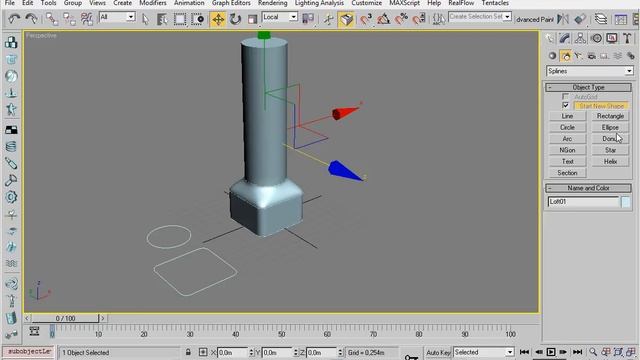Click the Go to Start button
This screenshot has width=640, height=360.
(x=524, y=352)
